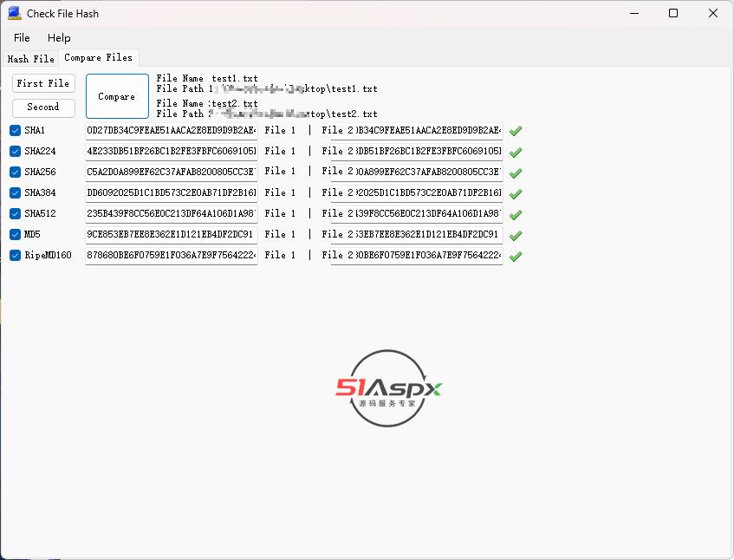Toggle the SHA256 checkbox
Viewport: 734px width, 560px height.
click(x=15, y=172)
